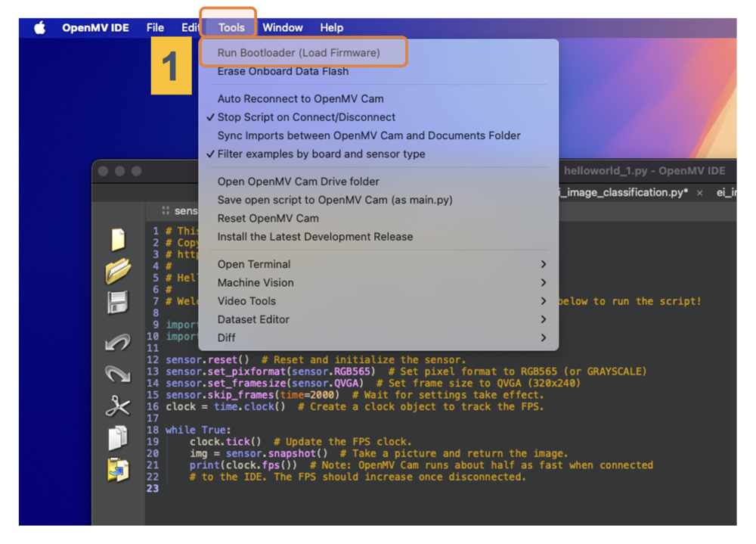Screen dimensions: 756x544
Task: Toggle Filter examples by board and sensor type
Action: coord(321,154)
